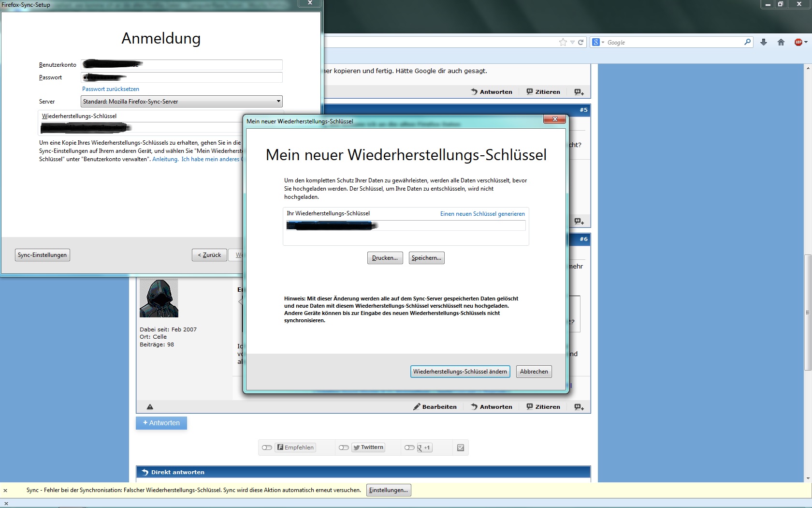Click the hooded user avatar thumbnail
This screenshot has height=508, width=812.
(159, 298)
